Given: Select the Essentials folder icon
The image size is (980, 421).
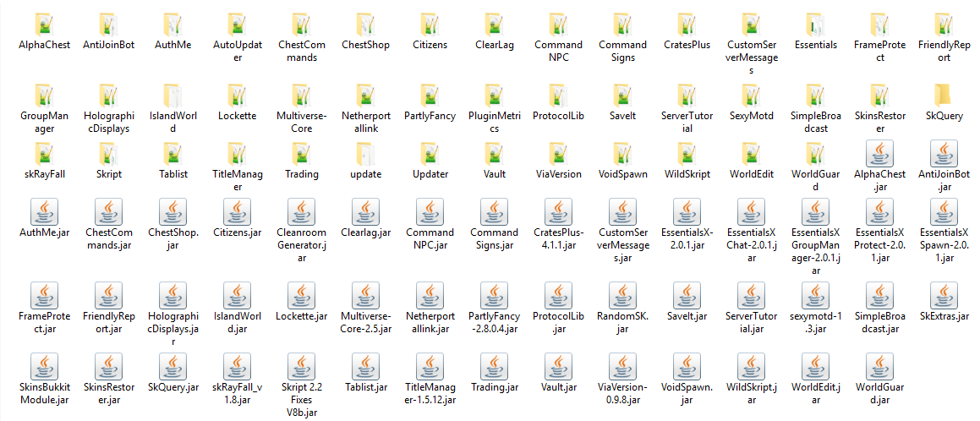Looking at the screenshot, I should (816, 24).
